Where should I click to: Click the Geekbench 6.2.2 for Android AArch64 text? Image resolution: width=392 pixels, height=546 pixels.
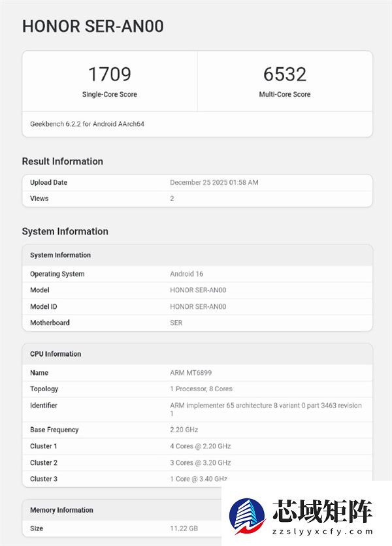87,123
